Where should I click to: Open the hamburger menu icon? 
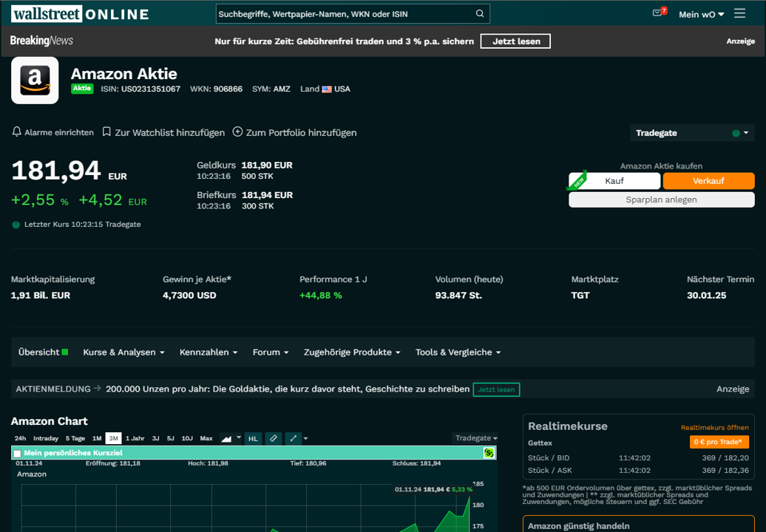tap(739, 13)
